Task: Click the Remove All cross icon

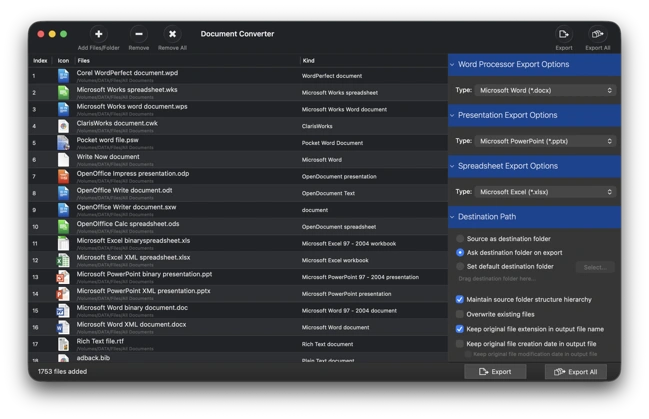Action: pyautogui.click(x=172, y=34)
